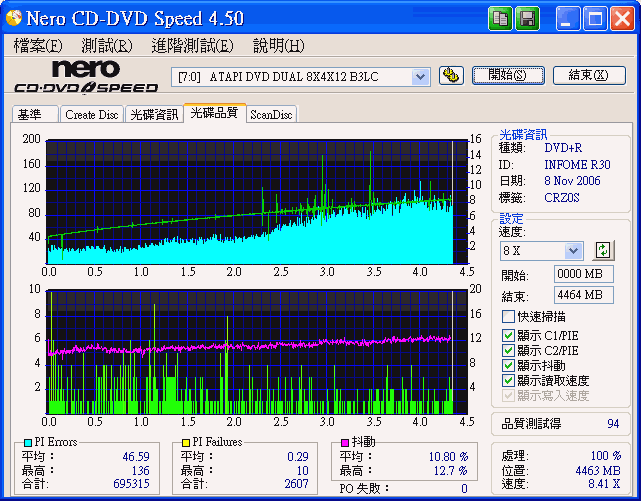Click the 開始 0000 MB input field
This screenshot has height=501, width=641.
(x=584, y=274)
